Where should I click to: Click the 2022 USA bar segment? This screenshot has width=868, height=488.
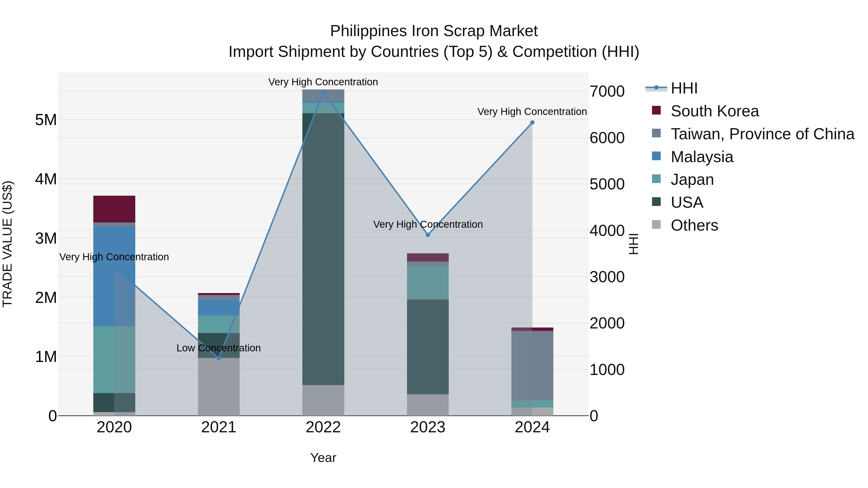click(x=323, y=249)
